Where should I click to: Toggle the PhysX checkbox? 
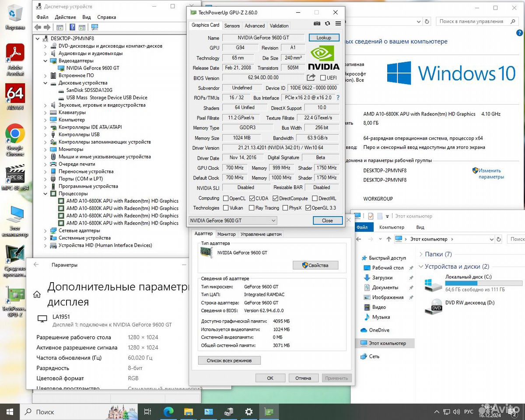click(x=285, y=208)
